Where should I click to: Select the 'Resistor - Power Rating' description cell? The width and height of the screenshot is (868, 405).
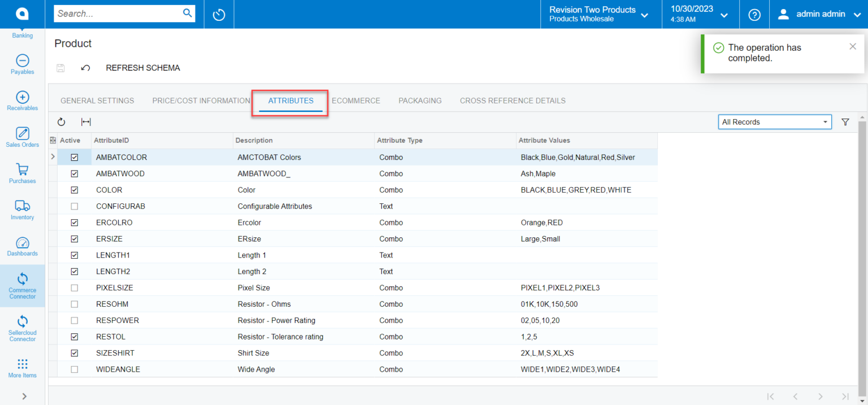pyautogui.click(x=303, y=320)
